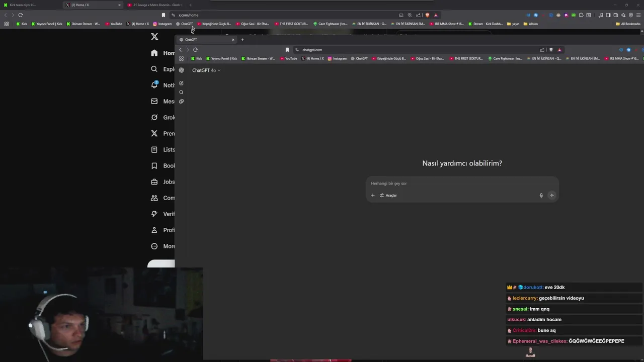Go back in the ChatGPT window
644x362 pixels.
pos(180,49)
